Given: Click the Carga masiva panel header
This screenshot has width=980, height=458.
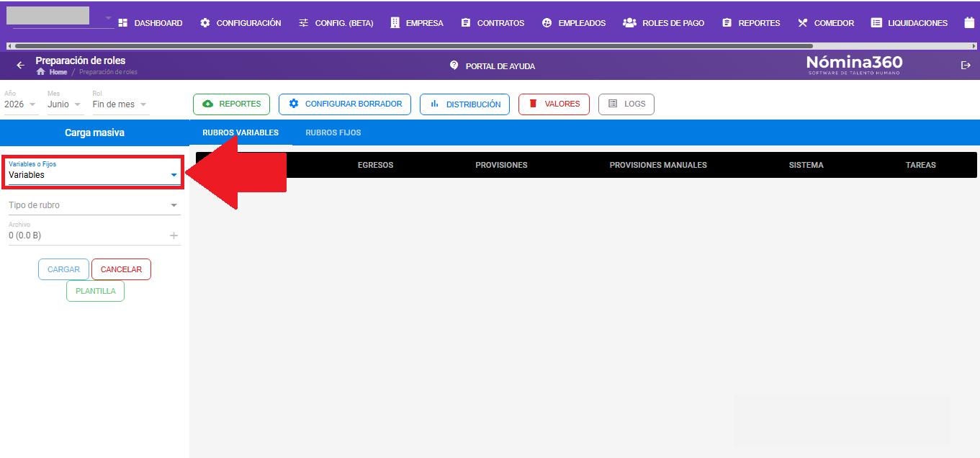Looking at the screenshot, I should [94, 133].
